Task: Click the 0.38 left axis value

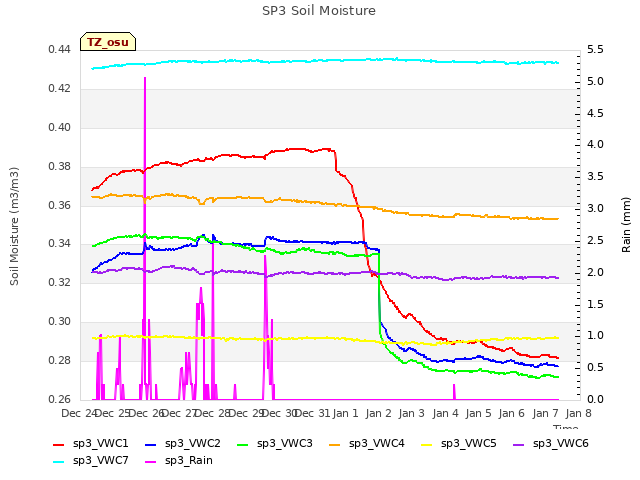Action: pos(60,167)
